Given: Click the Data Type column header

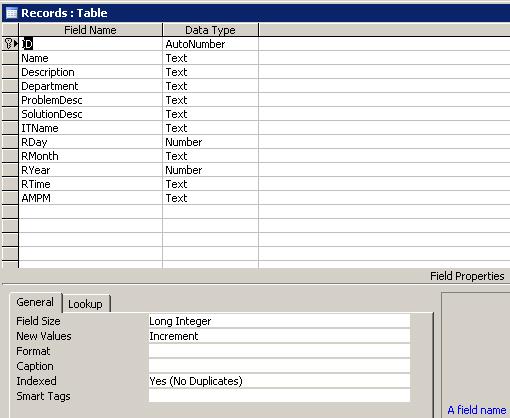Looking at the screenshot, I should [x=210, y=30].
